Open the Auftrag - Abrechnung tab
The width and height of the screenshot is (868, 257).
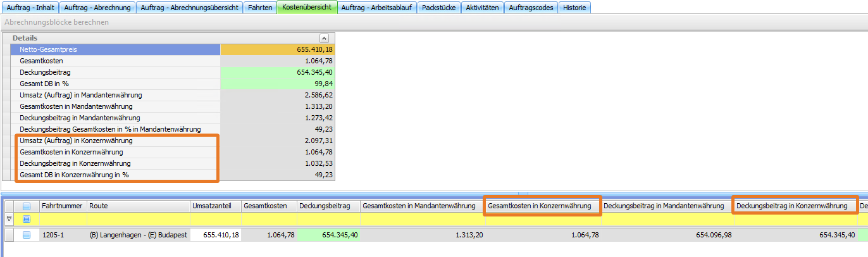coord(104,8)
